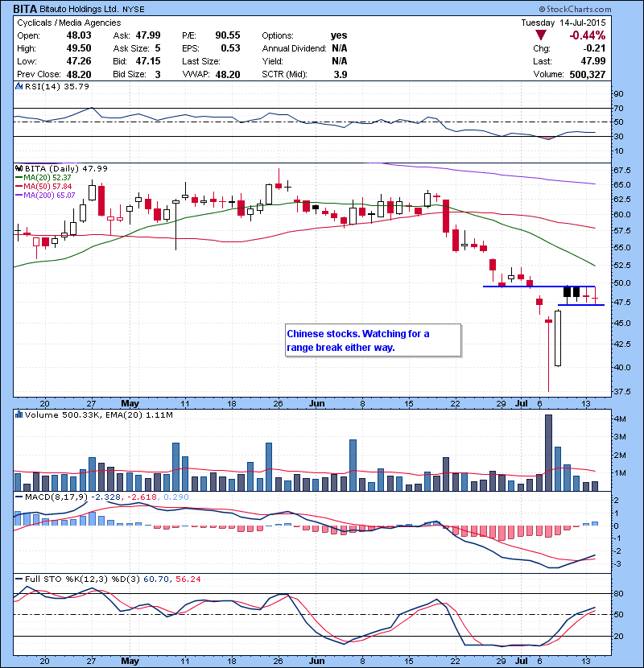Click the MACD histogram value 0.290
The image size is (644, 668).
[176, 497]
